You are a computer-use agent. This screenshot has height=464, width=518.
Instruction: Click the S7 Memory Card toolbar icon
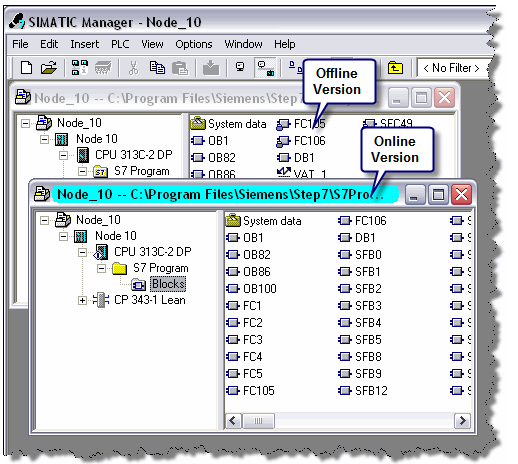[103, 68]
